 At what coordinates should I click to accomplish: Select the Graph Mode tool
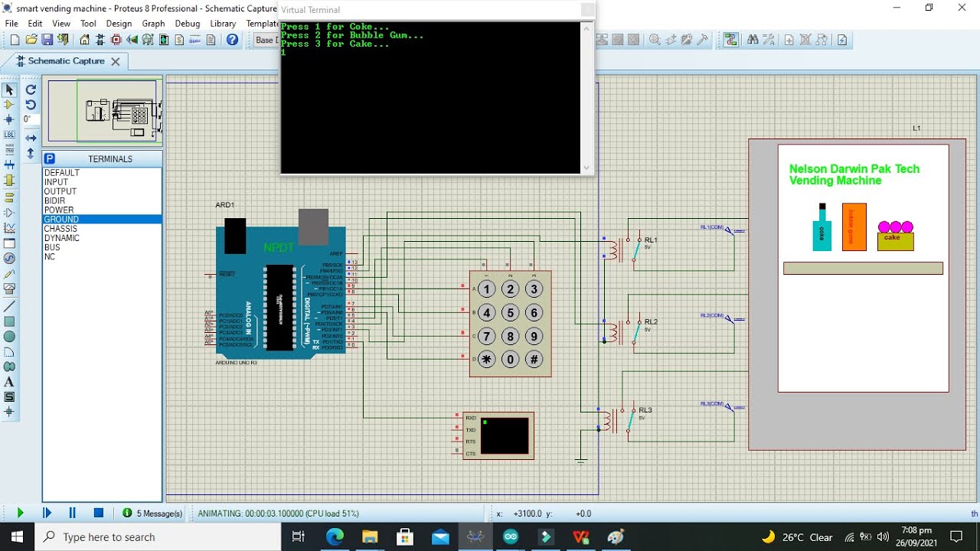coord(9,228)
